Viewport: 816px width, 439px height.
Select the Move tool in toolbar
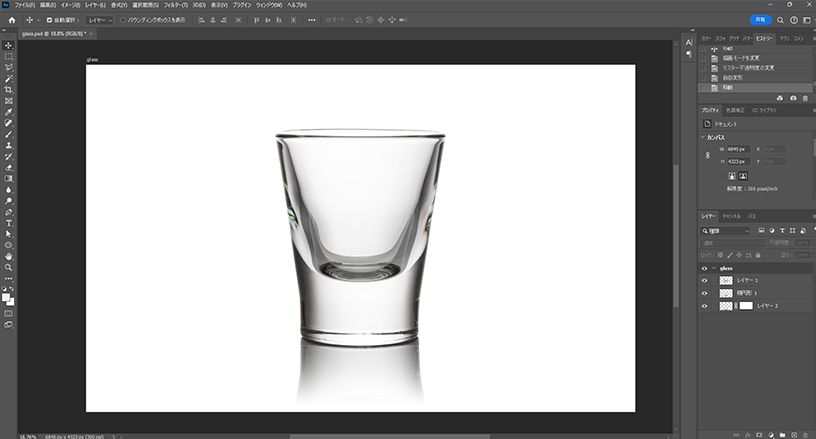pyautogui.click(x=8, y=46)
